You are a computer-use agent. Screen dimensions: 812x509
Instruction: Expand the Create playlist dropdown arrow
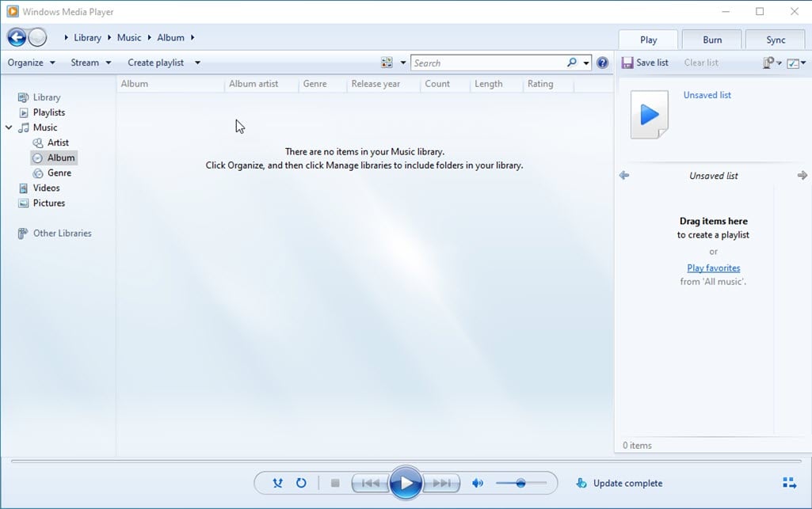pos(197,63)
